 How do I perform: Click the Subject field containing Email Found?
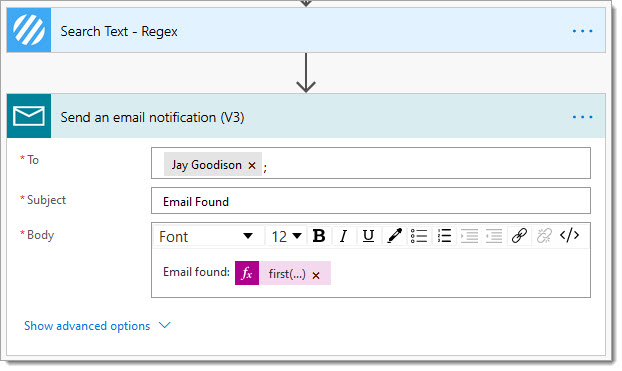(x=371, y=201)
